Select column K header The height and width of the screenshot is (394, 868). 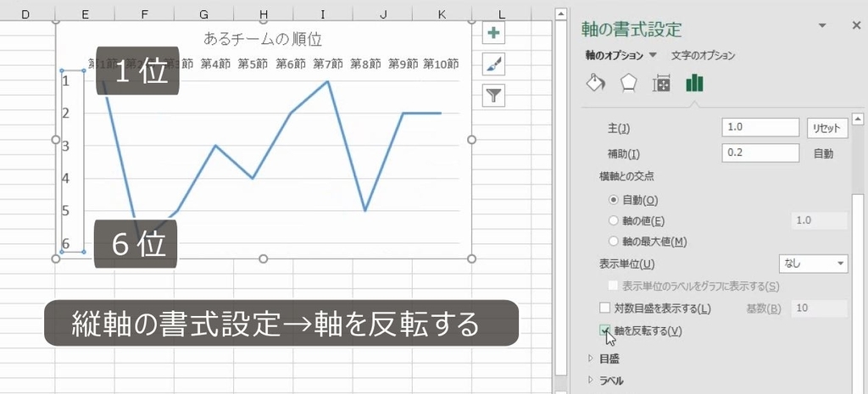442,14
